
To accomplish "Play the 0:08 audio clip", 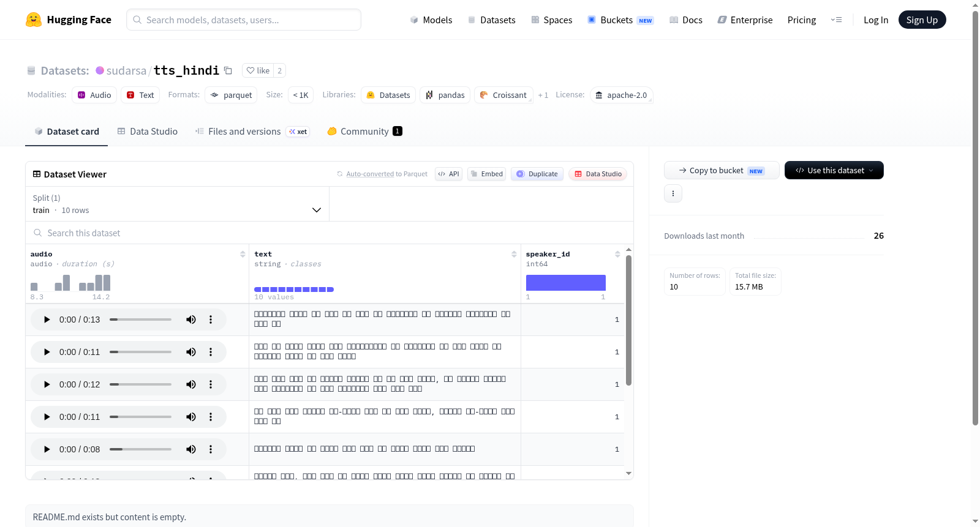I will click(47, 449).
